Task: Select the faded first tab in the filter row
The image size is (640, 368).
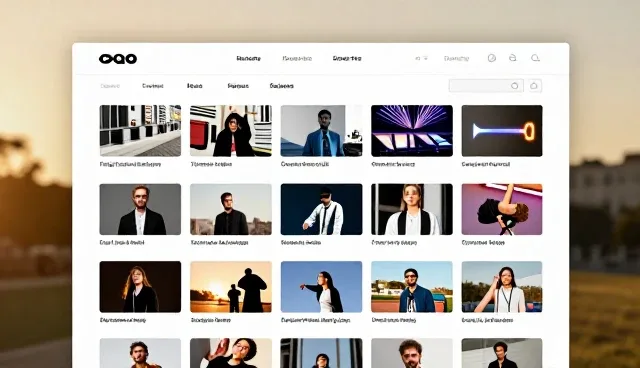Action: [110, 86]
